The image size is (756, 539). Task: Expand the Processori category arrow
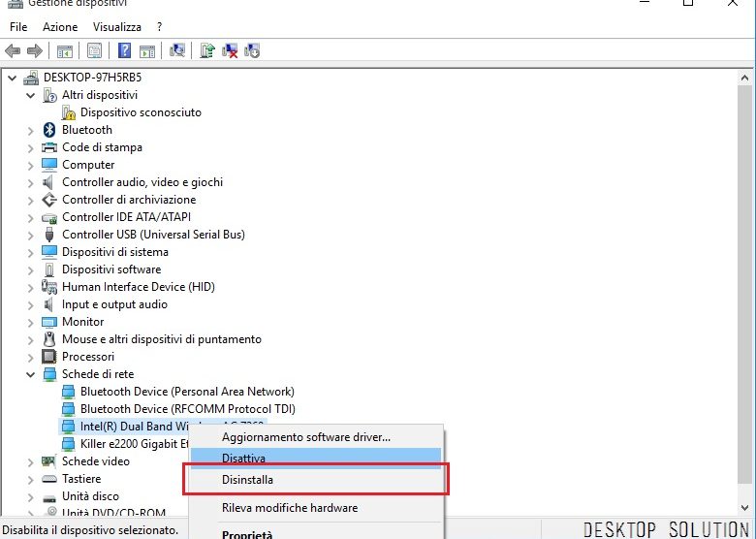(x=31, y=358)
